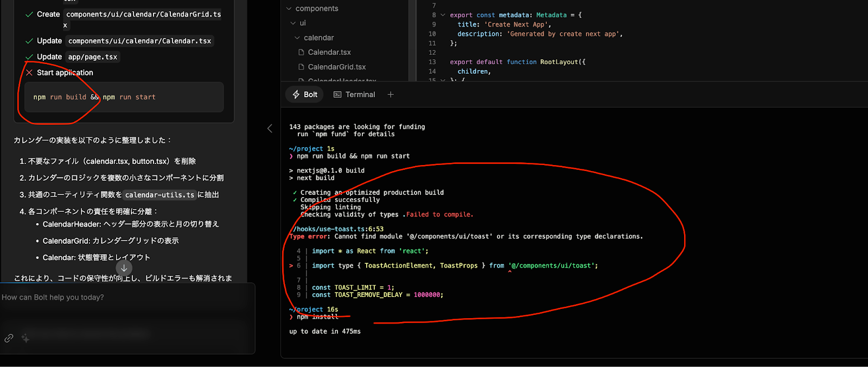Add a new terminal with the plus icon
The image size is (868, 367).
(x=391, y=94)
